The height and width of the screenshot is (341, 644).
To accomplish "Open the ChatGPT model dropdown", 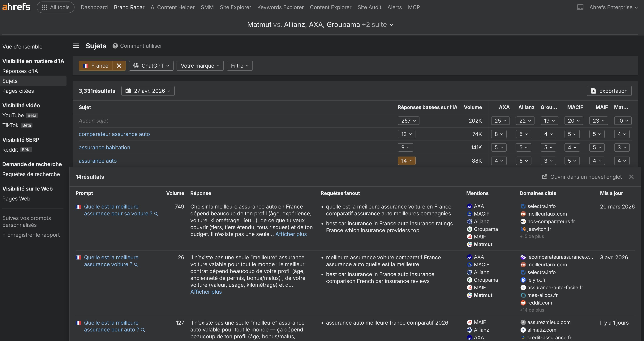I will point(151,66).
